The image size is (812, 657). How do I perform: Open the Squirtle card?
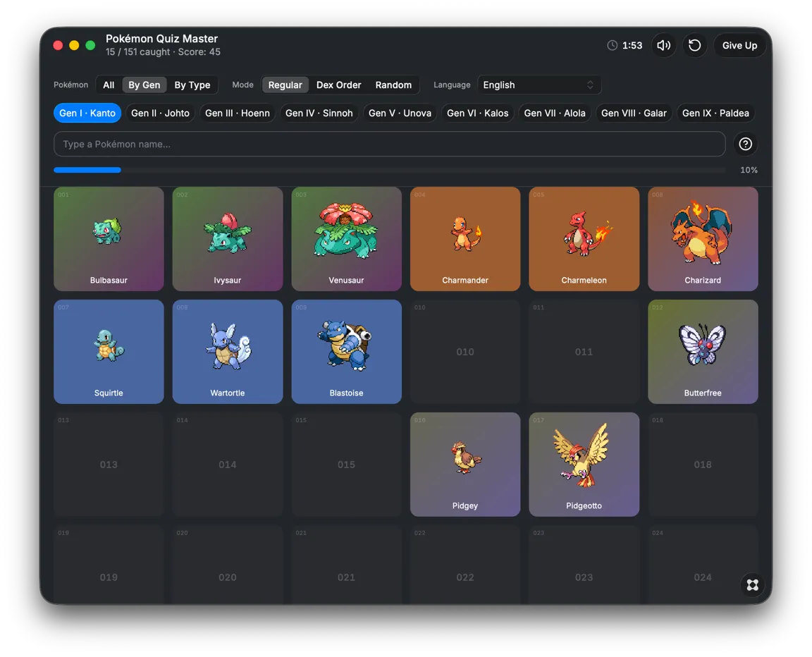tap(109, 352)
